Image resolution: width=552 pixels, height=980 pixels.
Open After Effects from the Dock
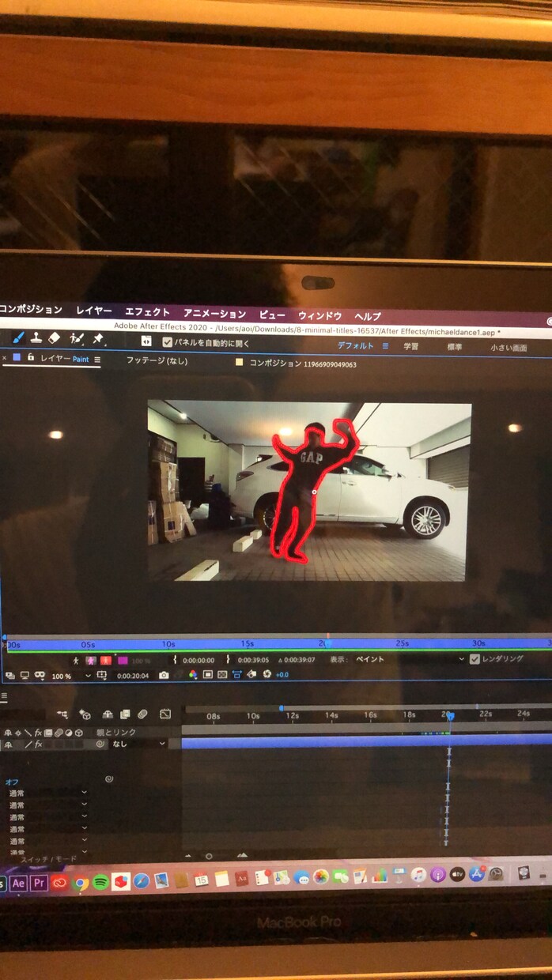pos(19,883)
